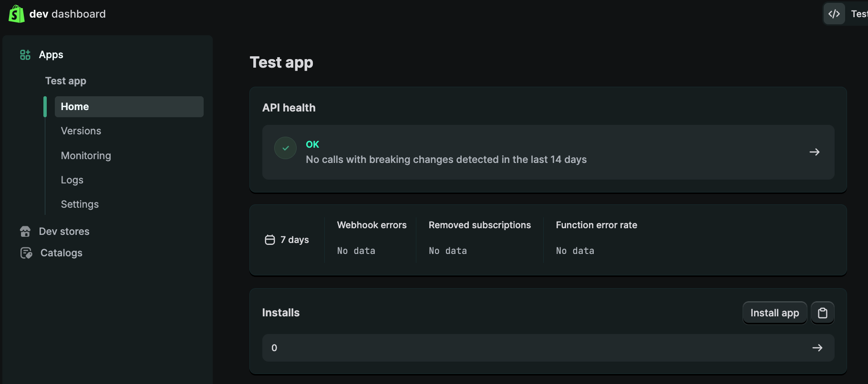The width and height of the screenshot is (868, 384).
Task: Open Apps in the sidebar
Action: tap(51, 55)
